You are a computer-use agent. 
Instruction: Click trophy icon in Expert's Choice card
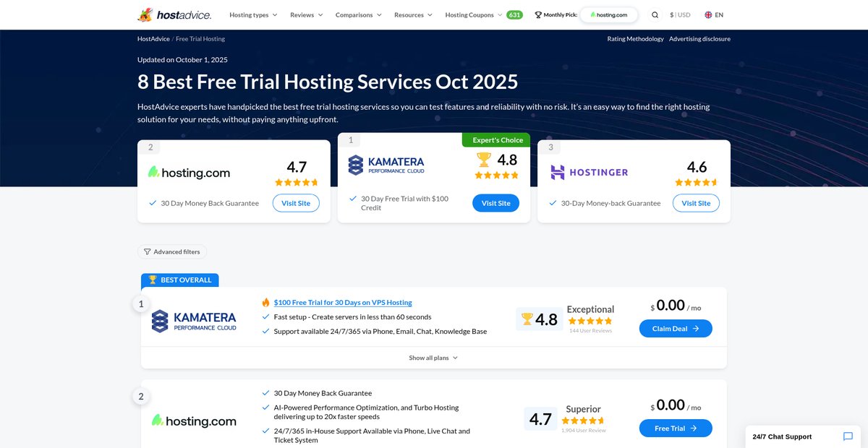point(484,159)
